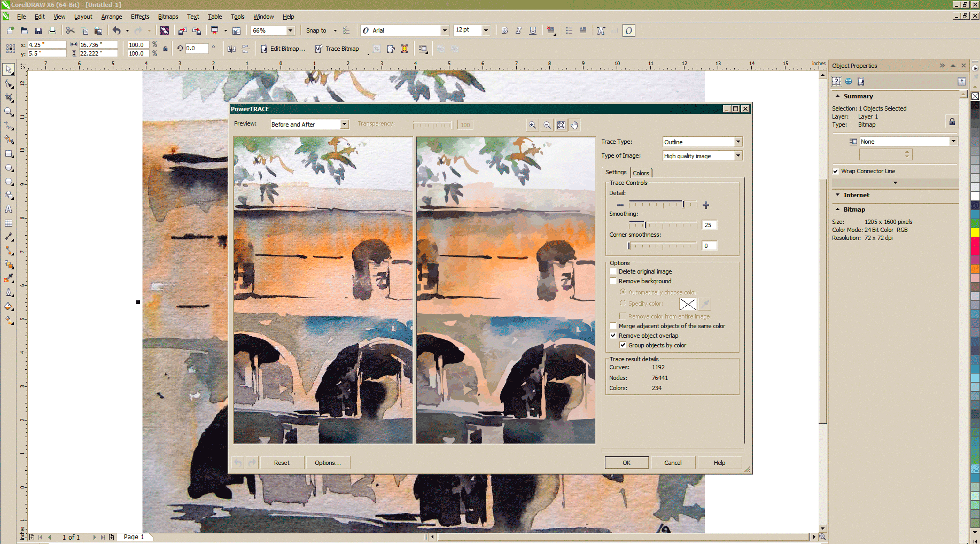Image resolution: width=980 pixels, height=544 pixels.
Task: Select Automatically choose color radio
Action: [x=623, y=292]
